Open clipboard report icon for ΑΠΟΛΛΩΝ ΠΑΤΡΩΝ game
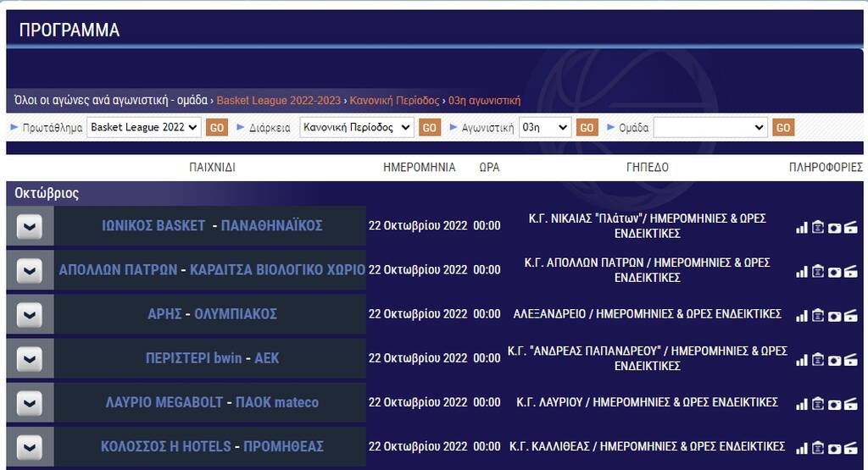This screenshot has width=868, height=470. (x=818, y=271)
